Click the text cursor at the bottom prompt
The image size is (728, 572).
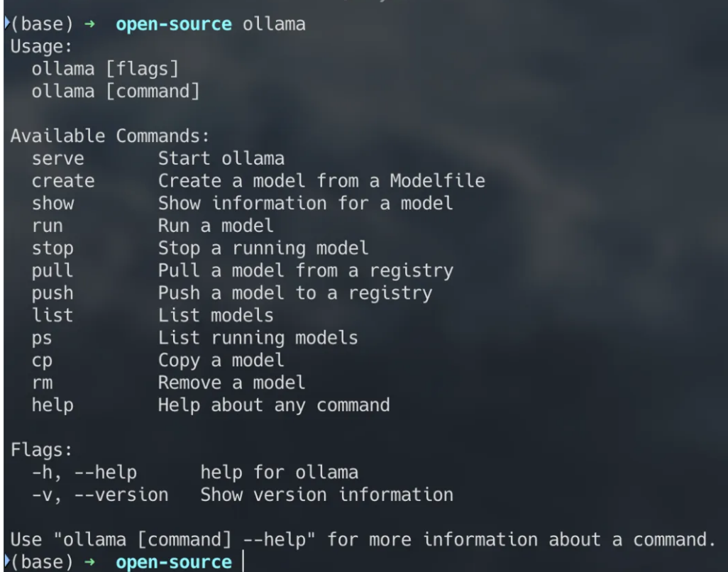pos(243,562)
